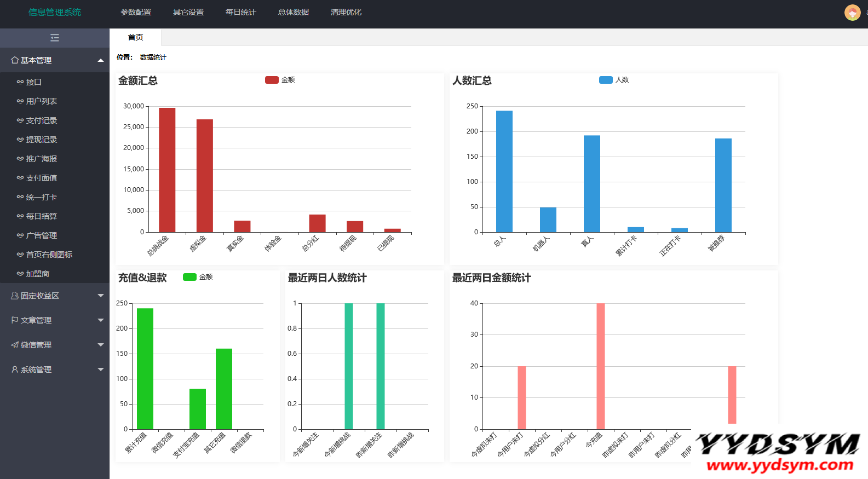The height and width of the screenshot is (479, 868).
Task: Click the paper plane icon beside 微信管理
Action: pyautogui.click(x=15, y=345)
